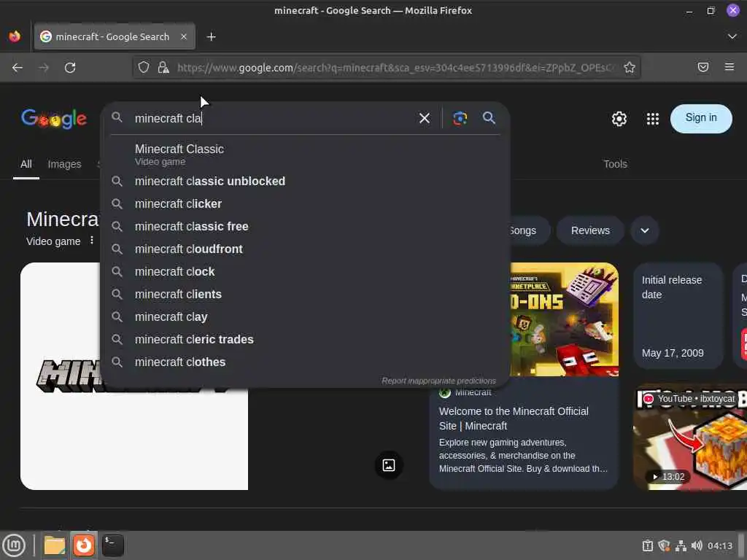Click the Firefox View icon in tab bar
This screenshot has width=747, height=560.
[x=15, y=36]
